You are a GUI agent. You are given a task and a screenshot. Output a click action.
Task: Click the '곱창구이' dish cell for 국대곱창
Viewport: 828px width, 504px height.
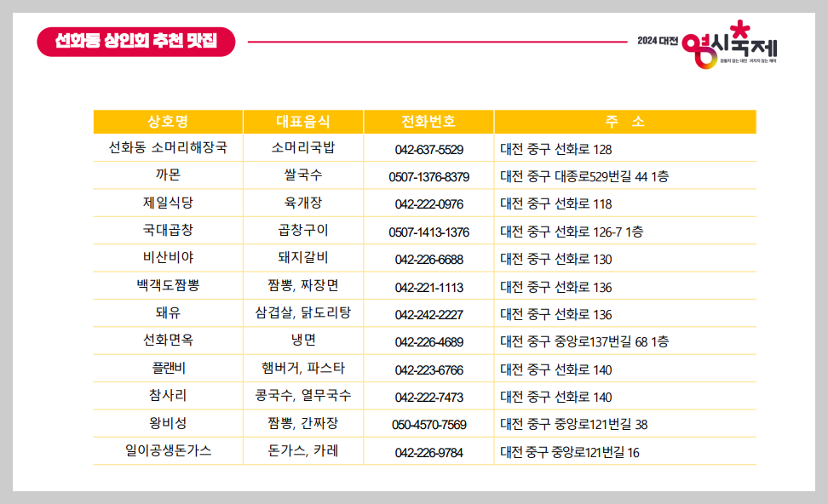point(304,231)
